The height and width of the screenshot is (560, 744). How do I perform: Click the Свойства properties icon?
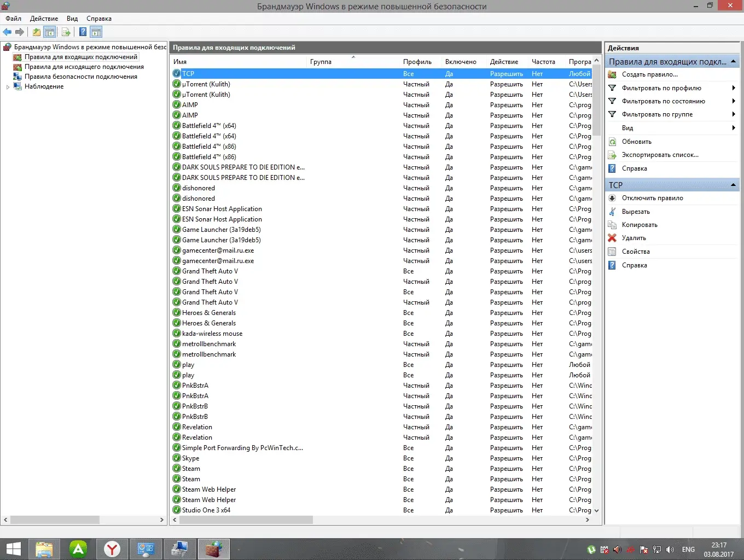(612, 252)
